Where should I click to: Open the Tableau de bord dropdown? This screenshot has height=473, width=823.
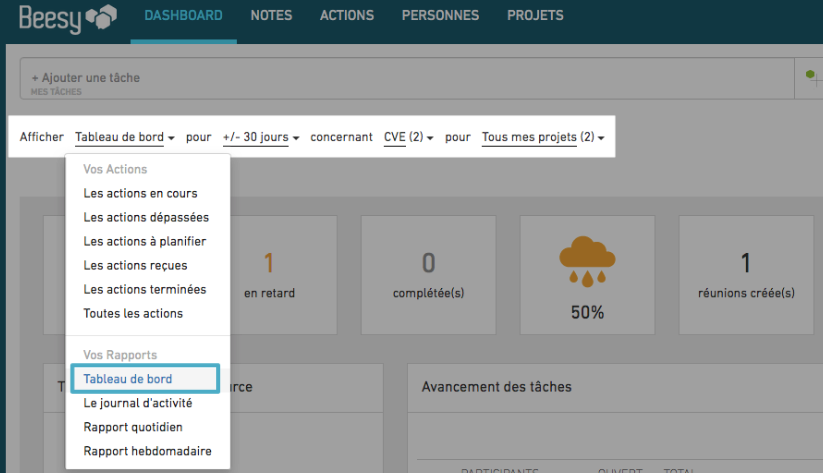point(125,137)
